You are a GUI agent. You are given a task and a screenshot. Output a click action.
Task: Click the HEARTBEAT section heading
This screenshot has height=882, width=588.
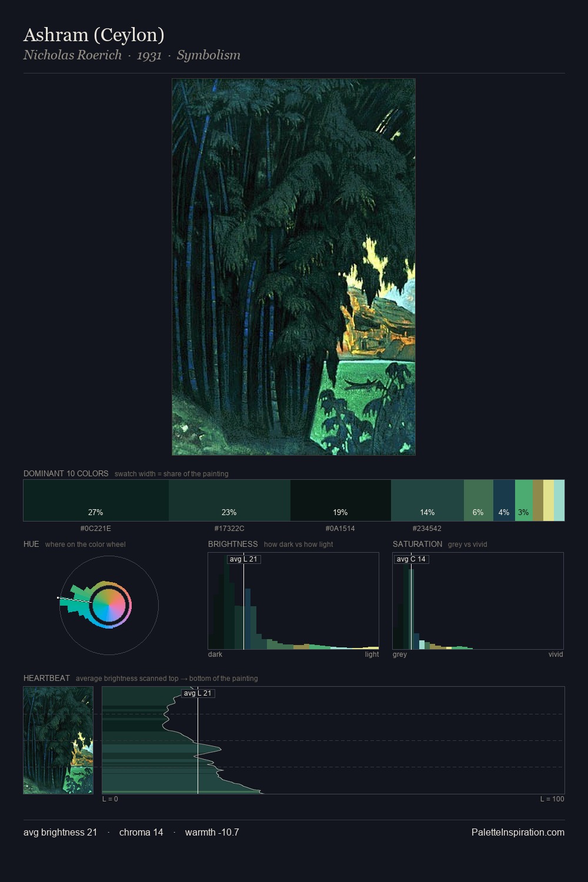pos(46,678)
